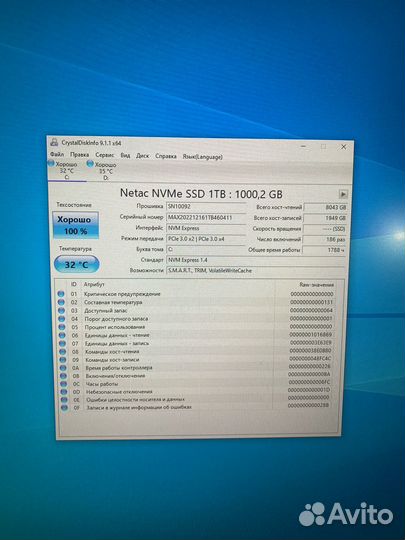Click status dot for Часы работы

(x=63, y=384)
